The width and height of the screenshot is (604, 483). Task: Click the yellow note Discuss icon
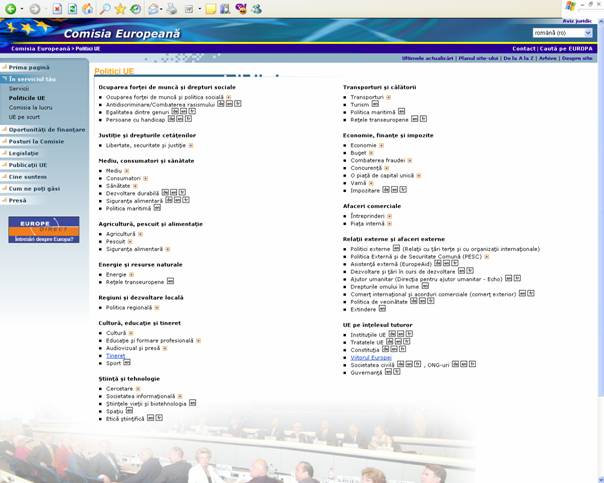(x=211, y=8)
